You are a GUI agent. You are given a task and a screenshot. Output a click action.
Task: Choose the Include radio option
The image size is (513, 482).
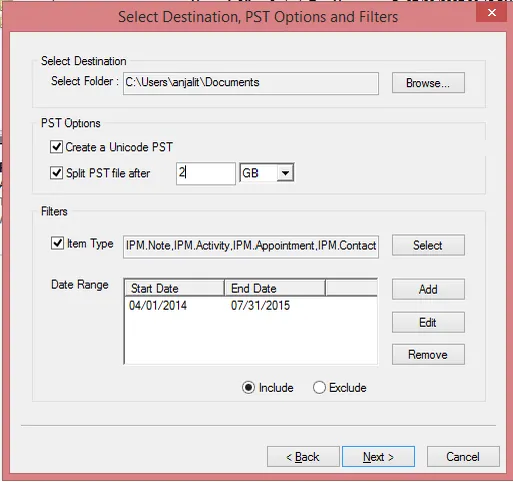point(248,388)
